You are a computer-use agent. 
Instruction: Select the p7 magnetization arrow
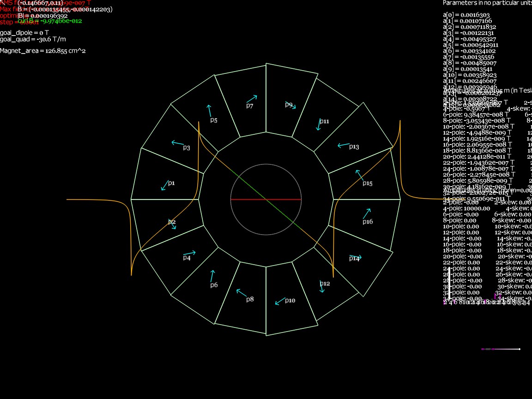[251, 98]
